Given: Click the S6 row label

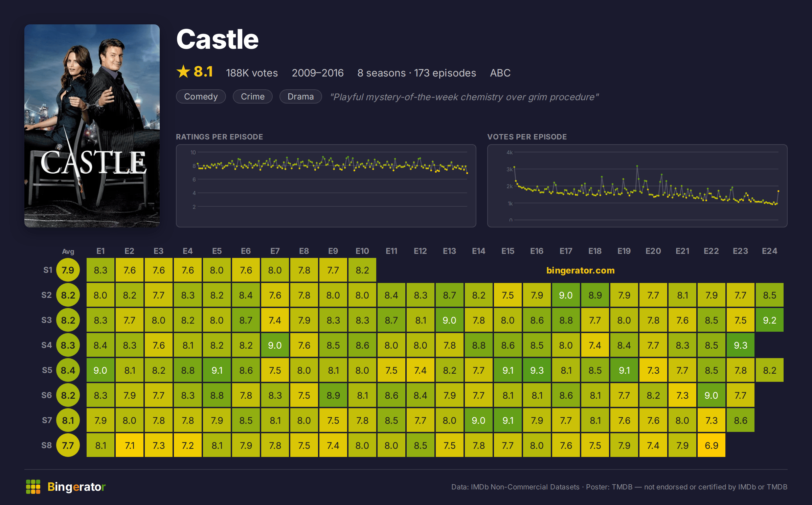Looking at the screenshot, I should [x=47, y=395].
